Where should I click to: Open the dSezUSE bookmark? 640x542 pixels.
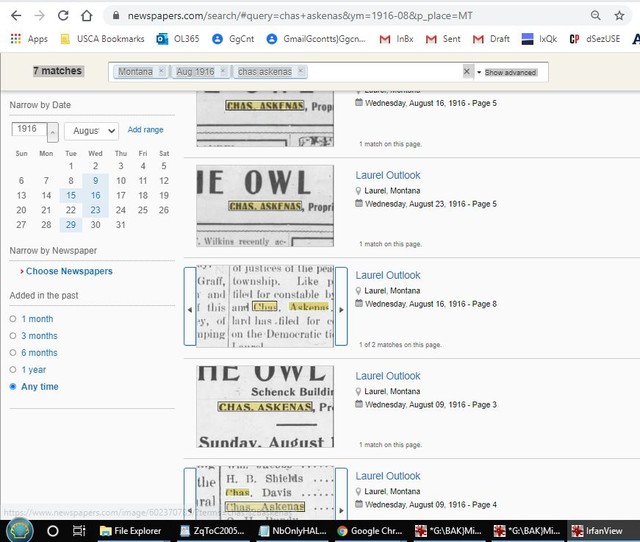click(595, 39)
